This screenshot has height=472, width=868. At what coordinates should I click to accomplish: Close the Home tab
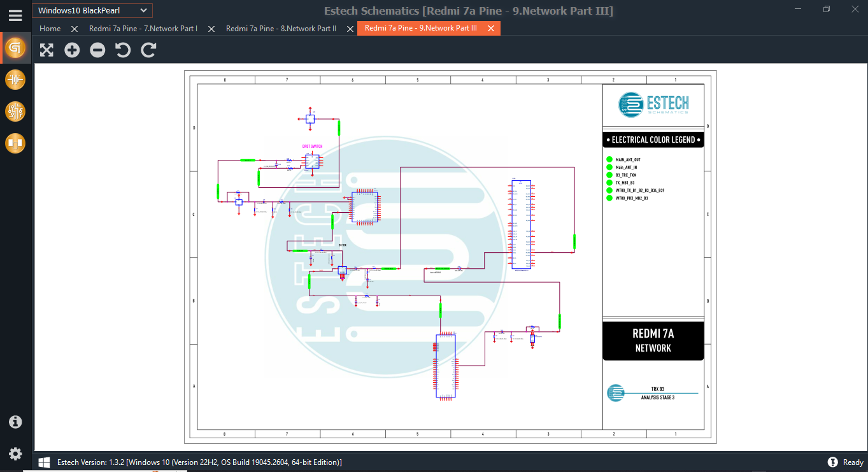(75, 29)
